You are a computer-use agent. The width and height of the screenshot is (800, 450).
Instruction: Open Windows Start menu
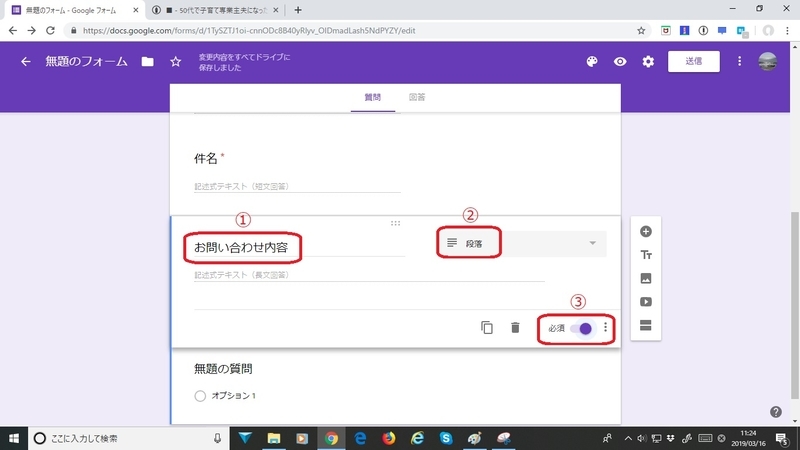pyautogui.click(x=14, y=438)
